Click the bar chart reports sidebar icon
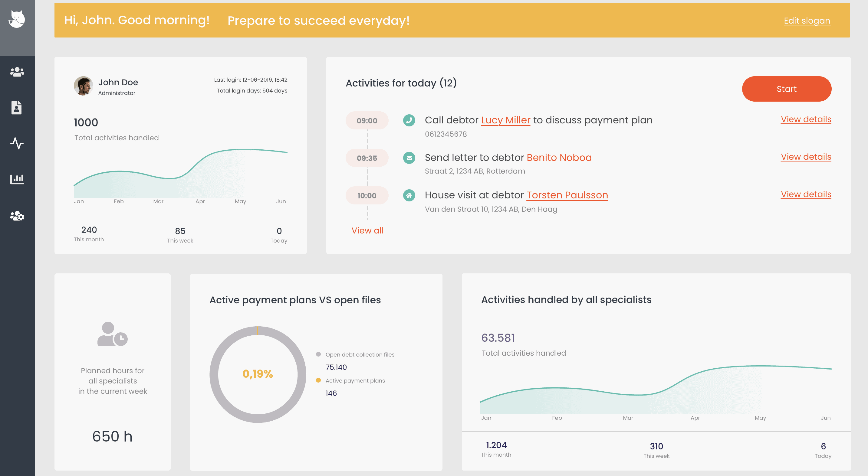Screen dimensions: 868x476 pyautogui.click(x=18, y=179)
